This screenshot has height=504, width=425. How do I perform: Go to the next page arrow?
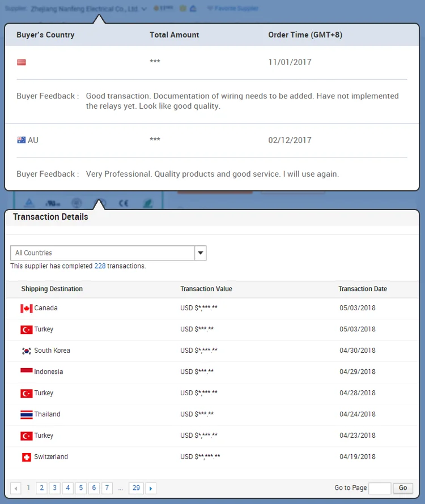point(151,488)
